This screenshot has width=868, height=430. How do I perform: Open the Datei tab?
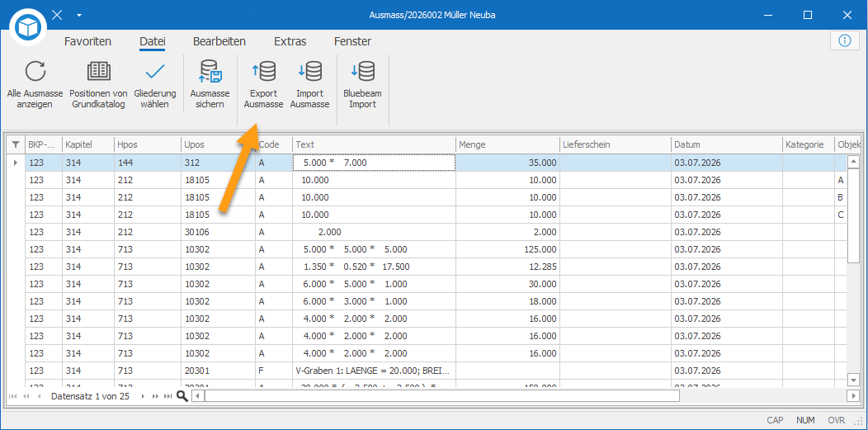point(153,41)
